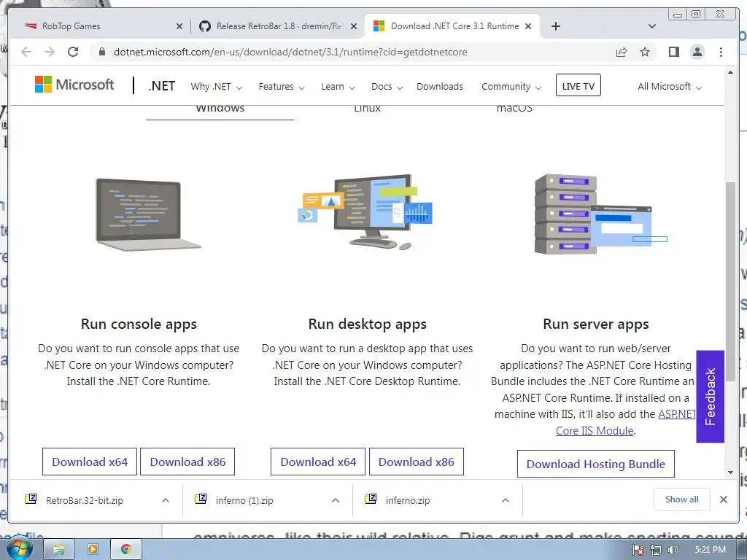747x560 pixels.
Task: Download x86 for desktop apps
Action: [417, 462]
